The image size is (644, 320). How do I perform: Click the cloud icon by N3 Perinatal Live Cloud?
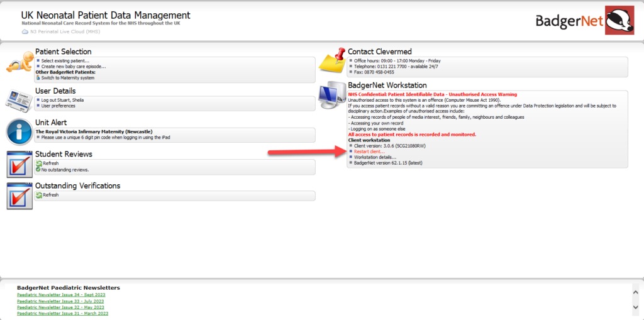(25, 31)
